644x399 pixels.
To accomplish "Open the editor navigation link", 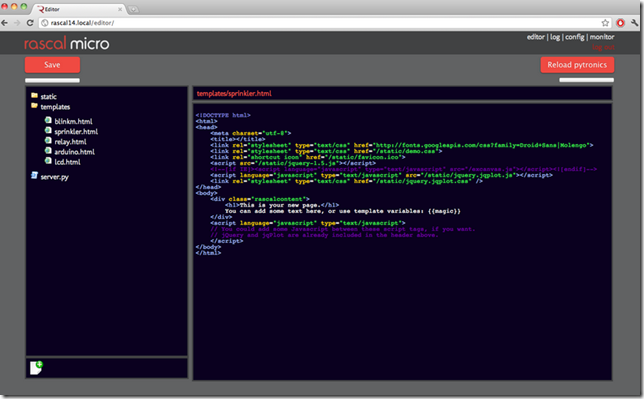I will 536,37.
